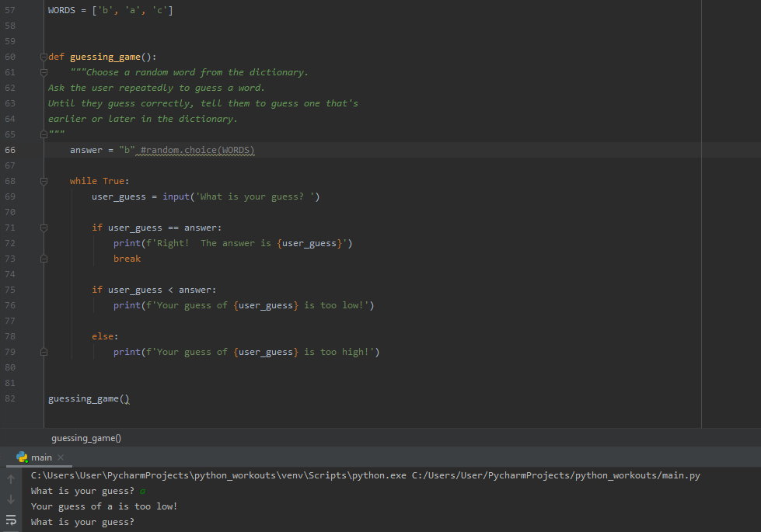Click the guessing_game() call on line 82
The width and height of the screenshot is (761, 532).
[89, 398]
